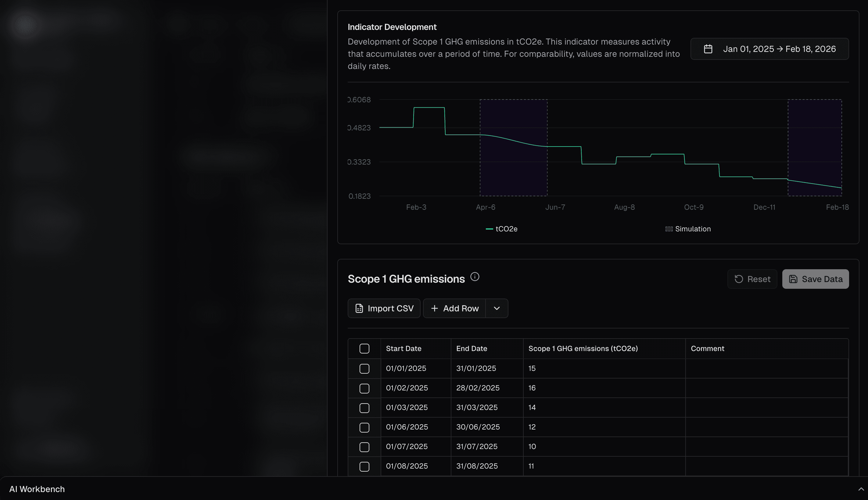Click the plus icon on Add Row

(x=435, y=308)
